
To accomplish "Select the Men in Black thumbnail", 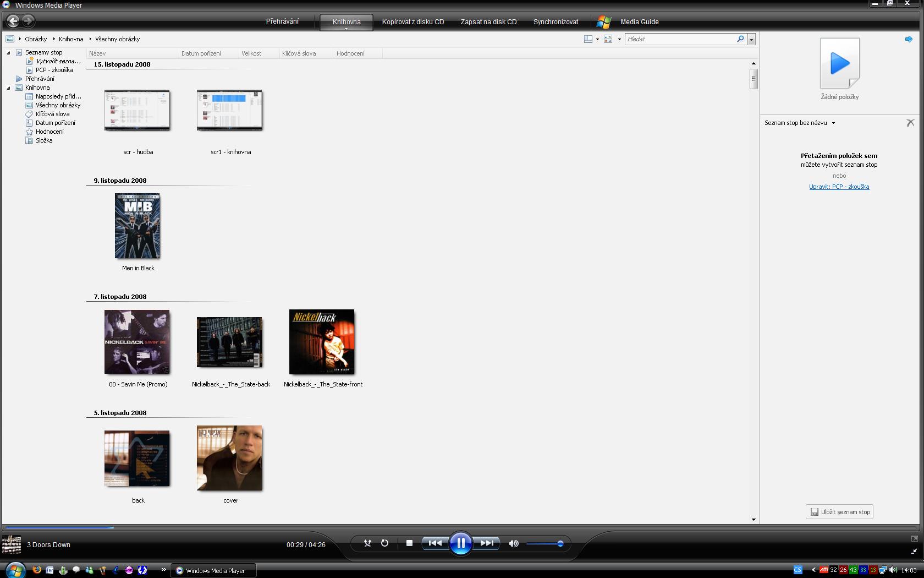I will pyautogui.click(x=137, y=226).
